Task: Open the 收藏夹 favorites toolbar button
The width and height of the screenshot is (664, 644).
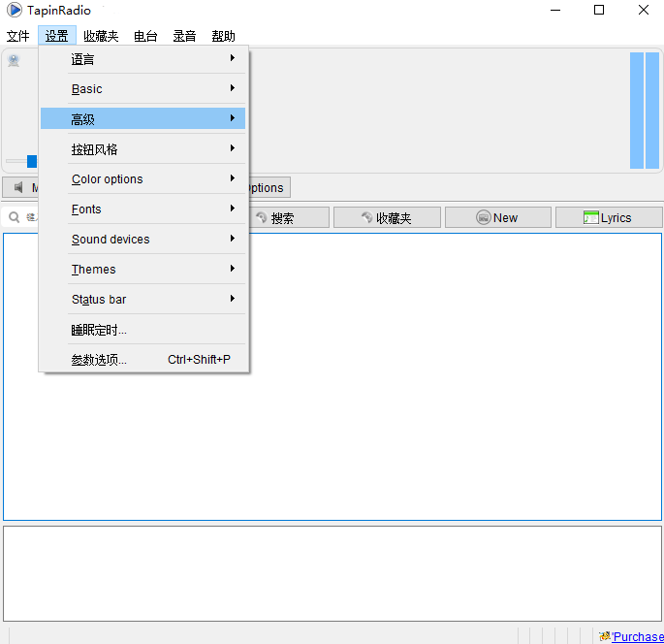Action: click(386, 218)
